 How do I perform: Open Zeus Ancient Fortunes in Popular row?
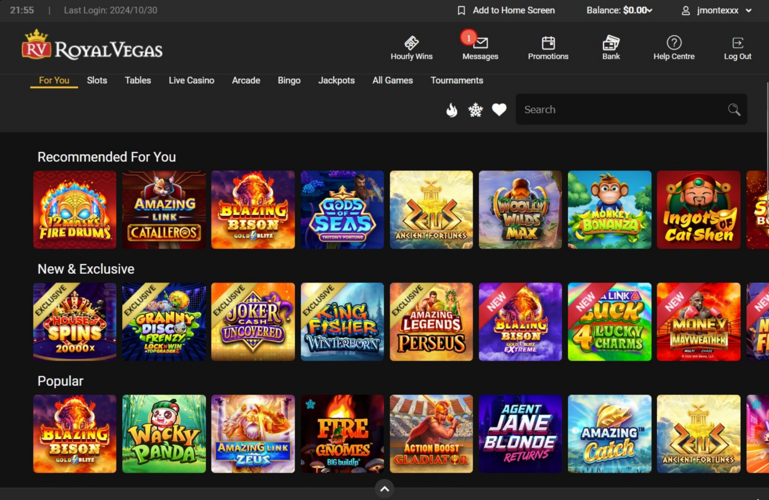click(699, 434)
